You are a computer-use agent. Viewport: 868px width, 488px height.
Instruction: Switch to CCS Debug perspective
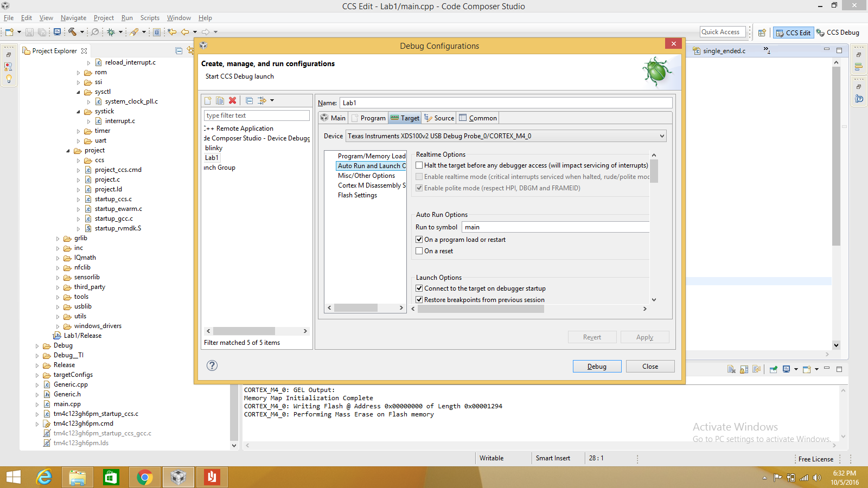[x=838, y=33]
